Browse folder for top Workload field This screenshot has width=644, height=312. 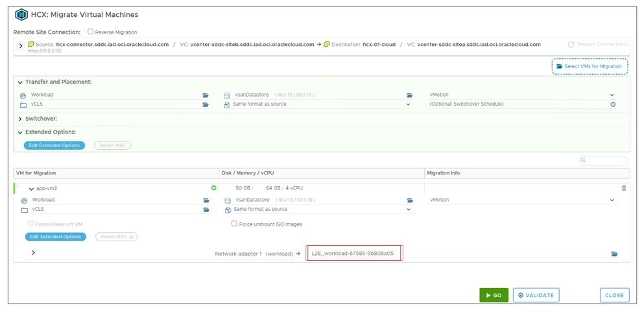[206, 95]
